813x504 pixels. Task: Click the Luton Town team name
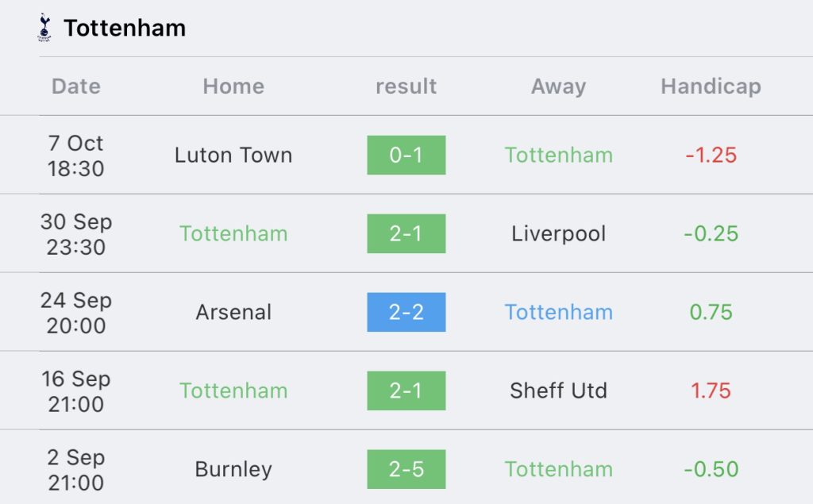point(233,155)
